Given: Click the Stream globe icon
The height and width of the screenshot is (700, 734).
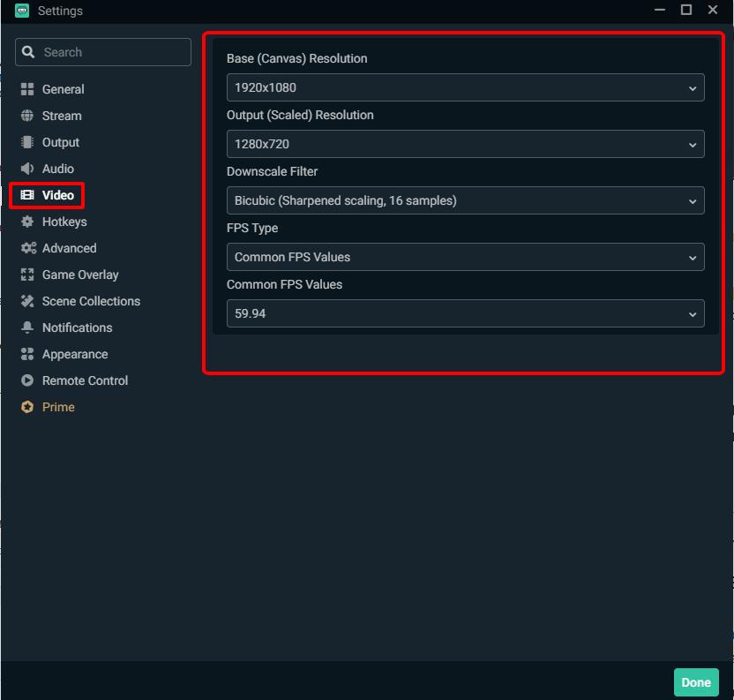Looking at the screenshot, I should (27, 116).
